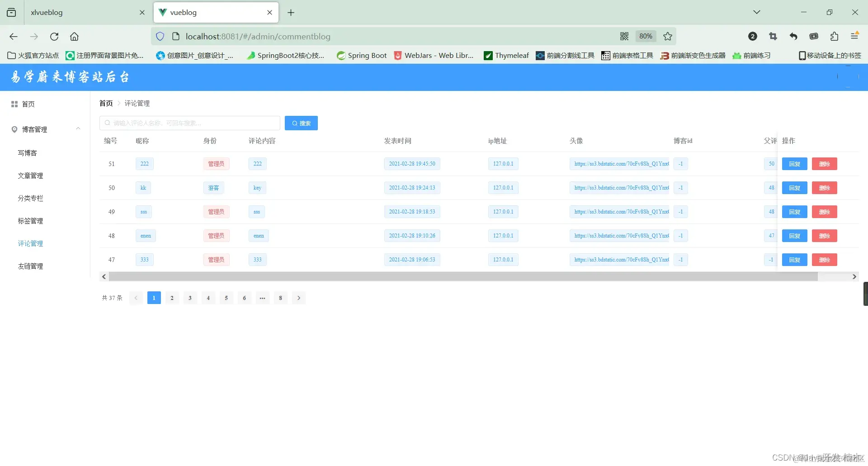Open 友链管理 in the sidebar
868x466 pixels.
31,266
